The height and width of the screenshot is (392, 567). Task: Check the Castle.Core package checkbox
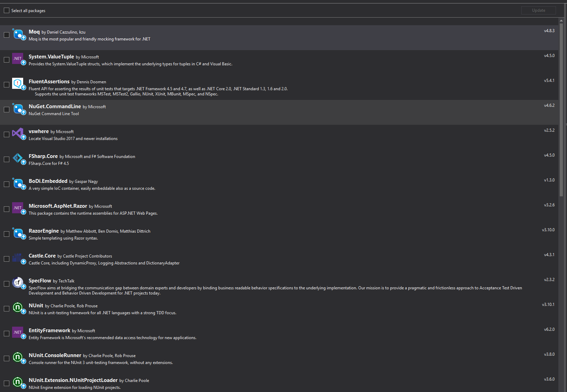[7, 259]
